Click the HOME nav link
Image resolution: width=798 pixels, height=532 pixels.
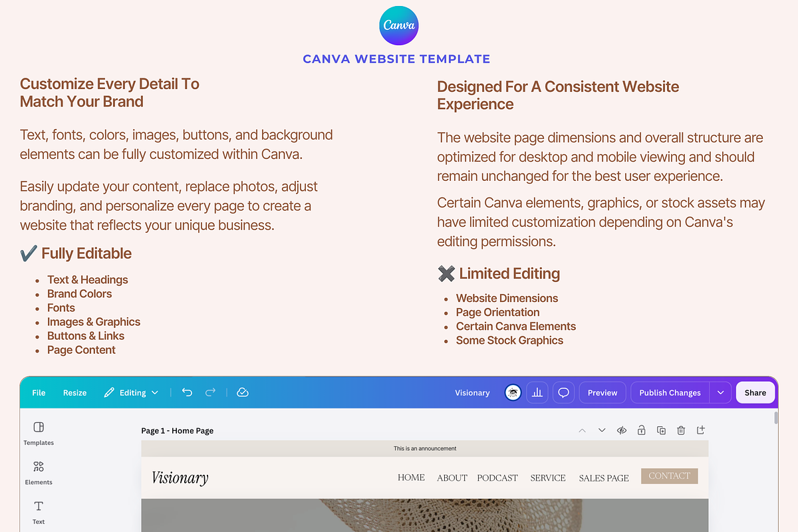pos(411,477)
